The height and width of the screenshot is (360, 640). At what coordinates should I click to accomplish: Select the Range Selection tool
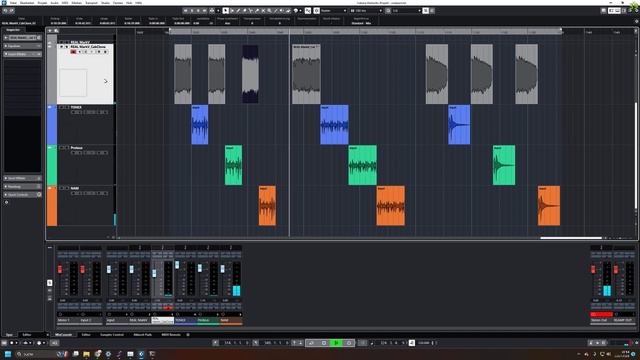click(232, 11)
